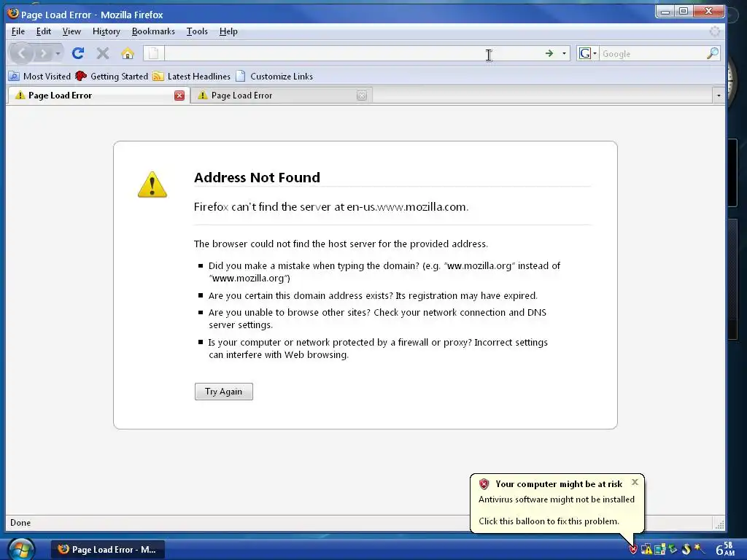747x560 pixels.
Task: Open the search engine selector dropdown
Action: (587, 53)
